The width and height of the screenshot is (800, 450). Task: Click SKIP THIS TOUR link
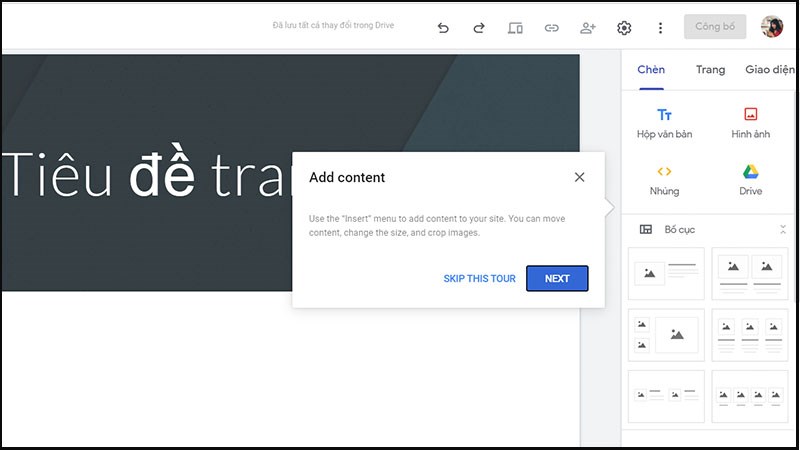[479, 279]
